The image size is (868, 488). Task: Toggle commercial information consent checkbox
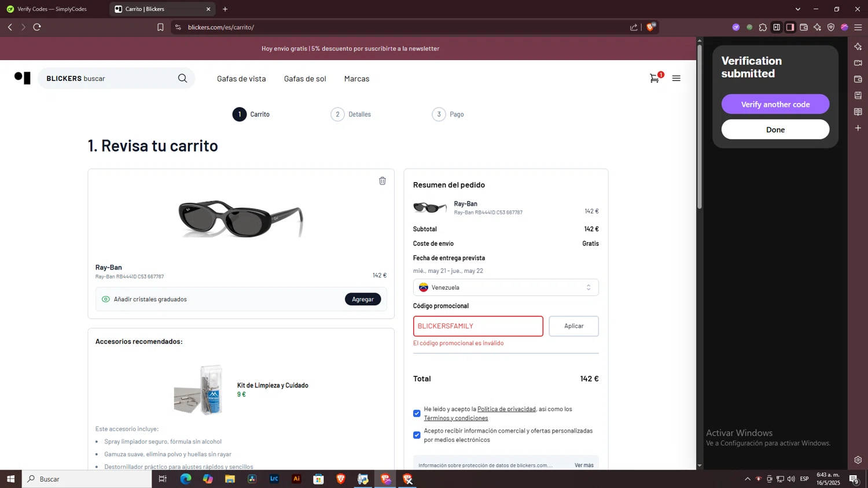click(x=417, y=435)
